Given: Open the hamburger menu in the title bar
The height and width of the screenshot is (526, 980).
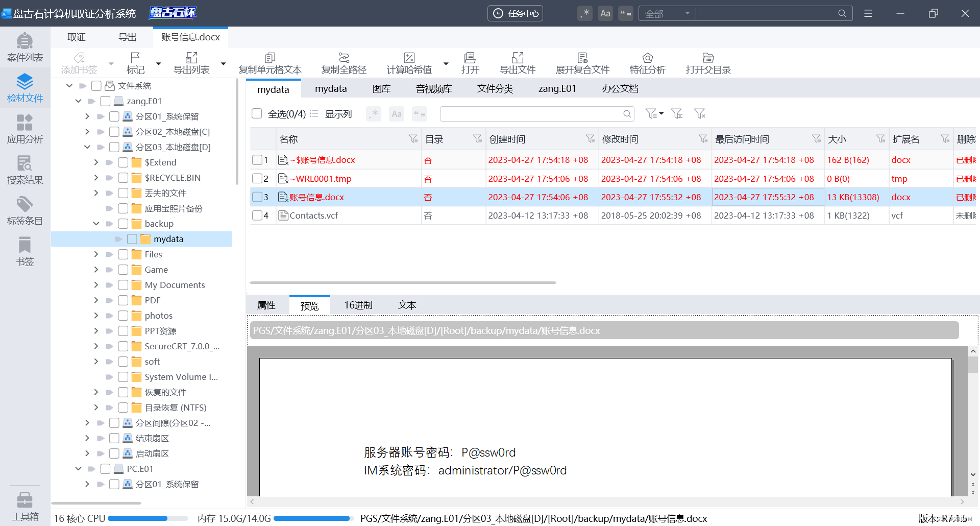Looking at the screenshot, I should click(x=868, y=13).
